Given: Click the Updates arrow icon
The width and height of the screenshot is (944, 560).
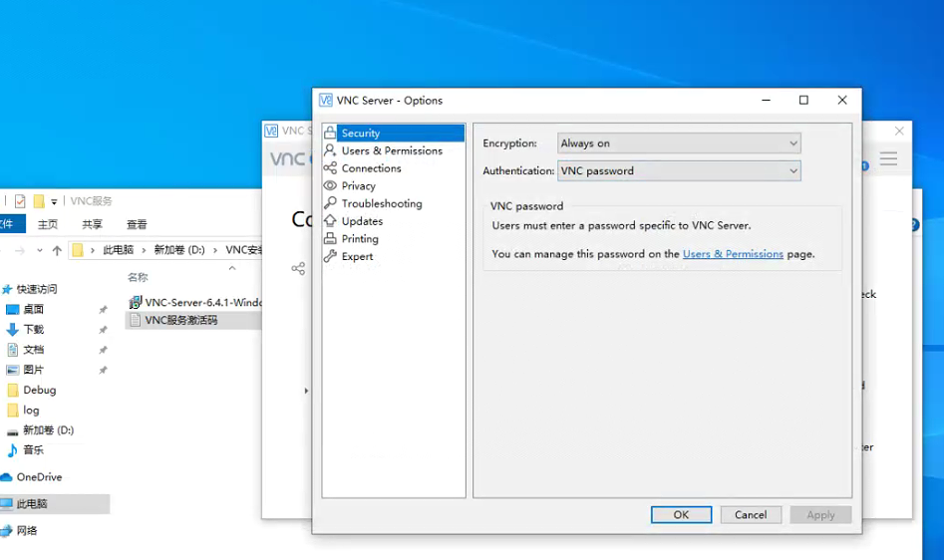Looking at the screenshot, I should [330, 221].
